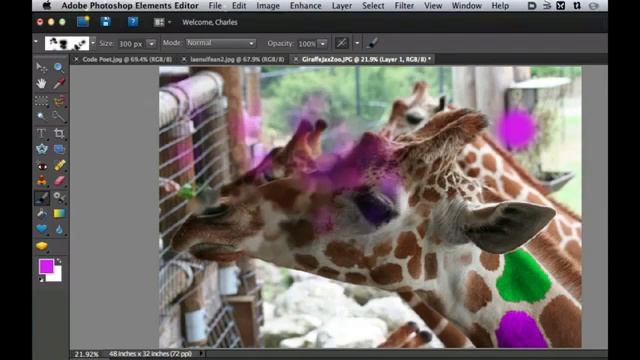
Task: Select the Zoom magnifier tool
Action: click(59, 67)
